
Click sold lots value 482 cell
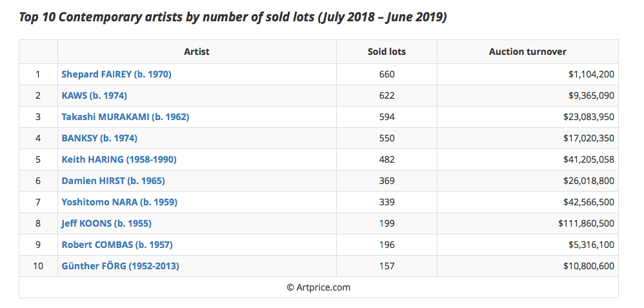click(x=387, y=159)
